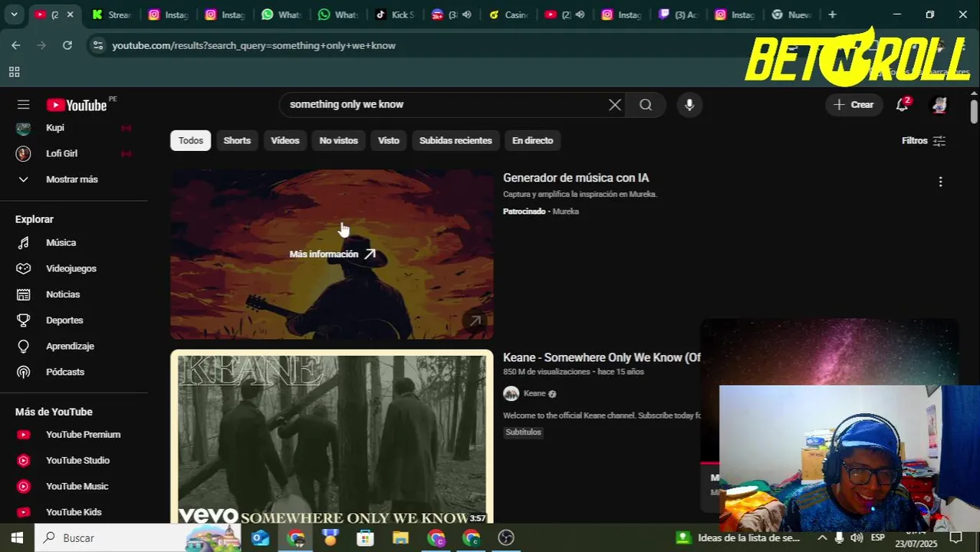Open the account avatar menu
The height and width of the screenshot is (552, 980).
pos(939,105)
